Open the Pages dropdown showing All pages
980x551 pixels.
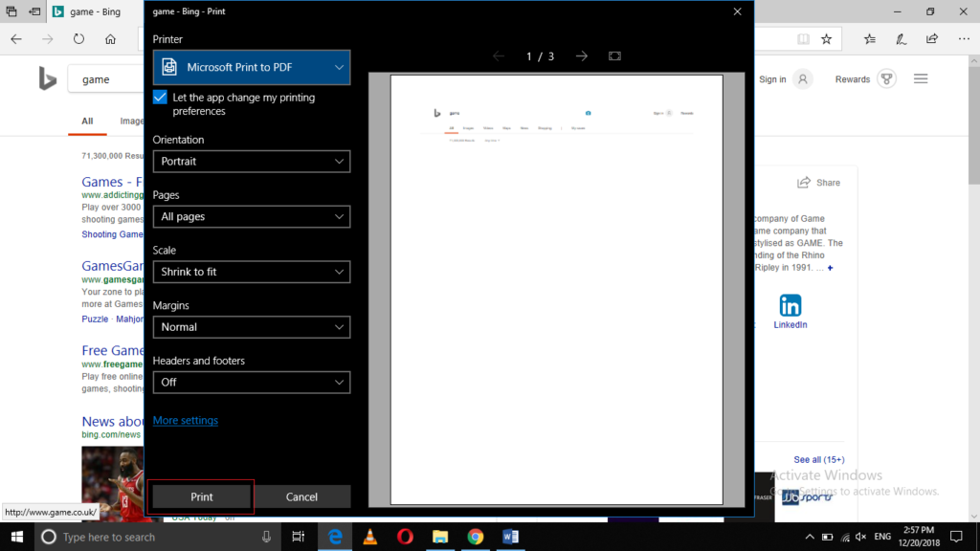[x=252, y=217]
